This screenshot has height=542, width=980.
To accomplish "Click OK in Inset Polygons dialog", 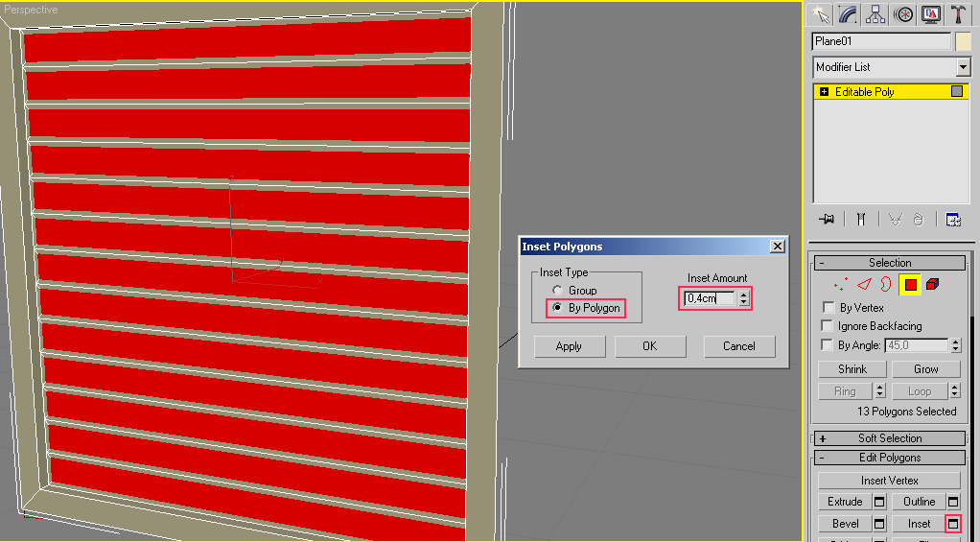I will [x=650, y=346].
